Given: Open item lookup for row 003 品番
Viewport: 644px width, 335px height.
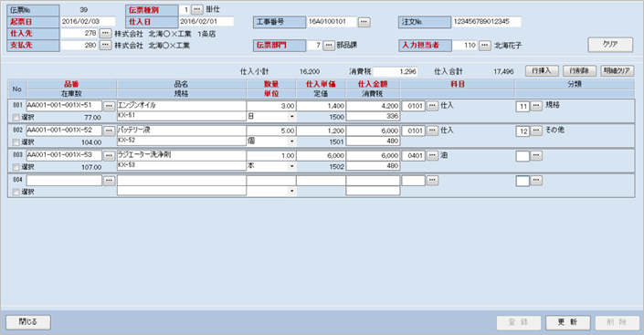Looking at the screenshot, I should [x=109, y=155].
